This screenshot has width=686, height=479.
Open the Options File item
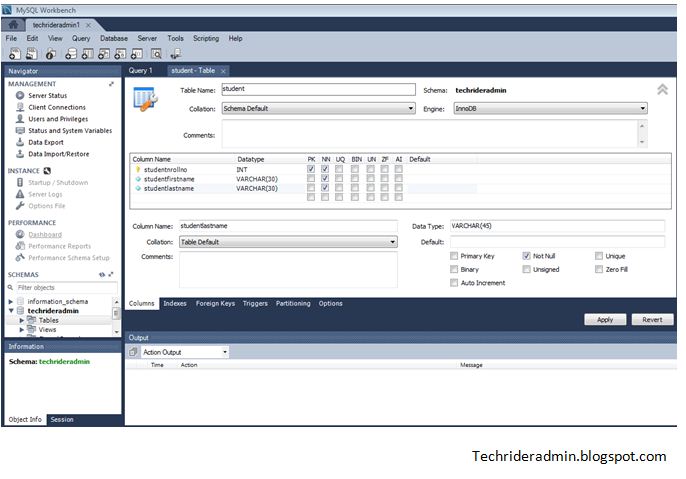[47, 206]
